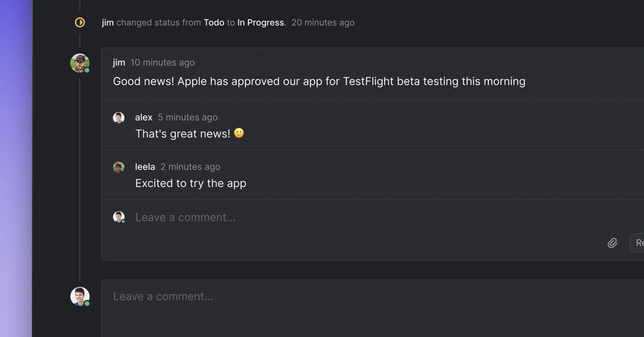Image resolution: width=644 pixels, height=337 pixels.
Task: Click jim's TestFlight approval comment text
Action: pyautogui.click(x=319, y=81)
